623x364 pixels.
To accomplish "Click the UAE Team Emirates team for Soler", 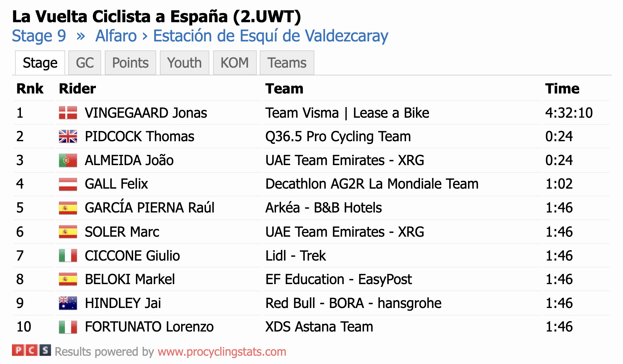I will coord(345,232).
